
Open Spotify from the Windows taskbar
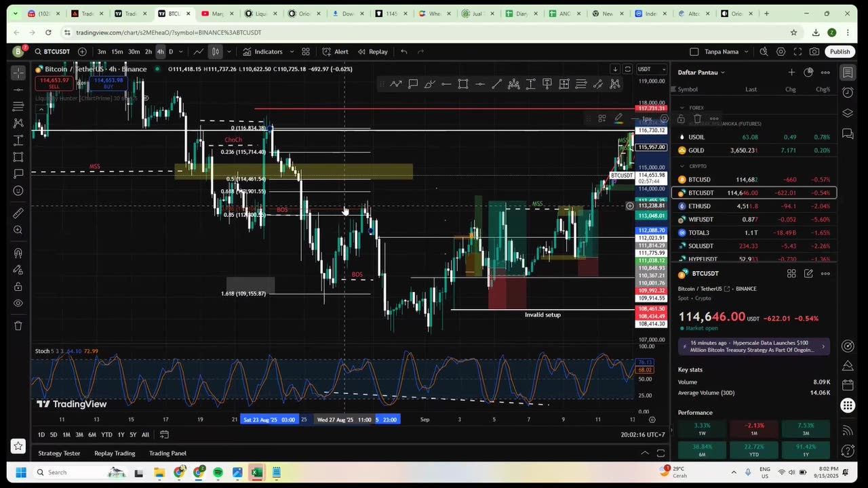218,472
